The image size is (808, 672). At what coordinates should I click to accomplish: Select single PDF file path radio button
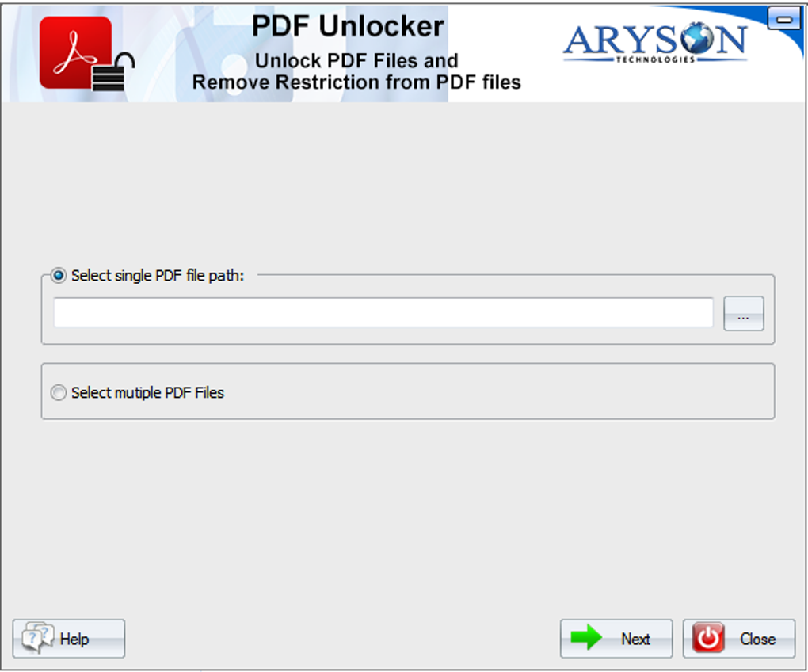pyautogui.click(x=59, y=276)
